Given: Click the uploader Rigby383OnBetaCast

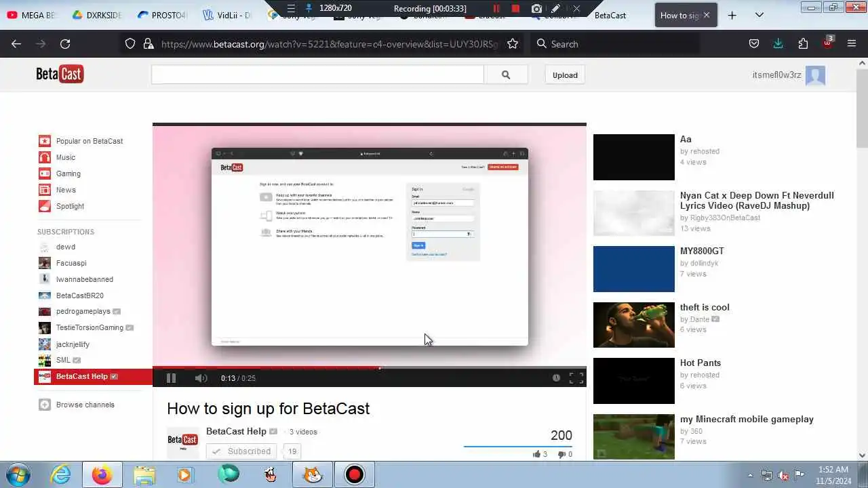Looking at the screenshot, I should click(725, 218).
